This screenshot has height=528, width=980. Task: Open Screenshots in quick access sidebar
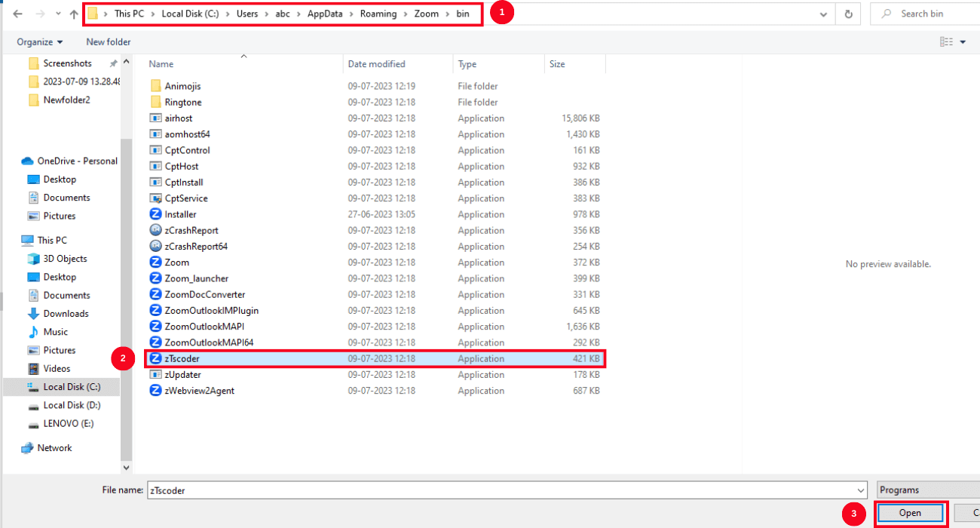click(x=68, y=63)
